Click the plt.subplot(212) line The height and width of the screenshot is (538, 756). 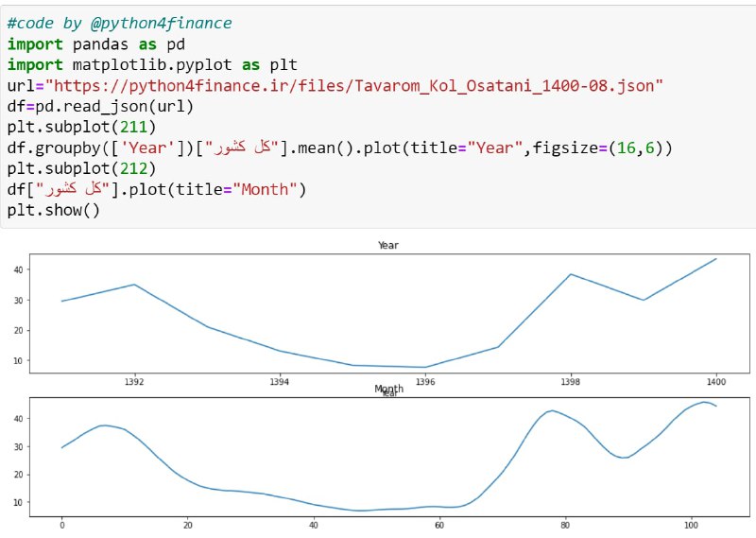point(81,169)
